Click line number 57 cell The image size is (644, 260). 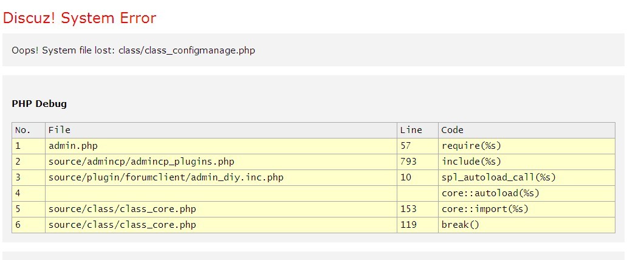click(406, 146)
